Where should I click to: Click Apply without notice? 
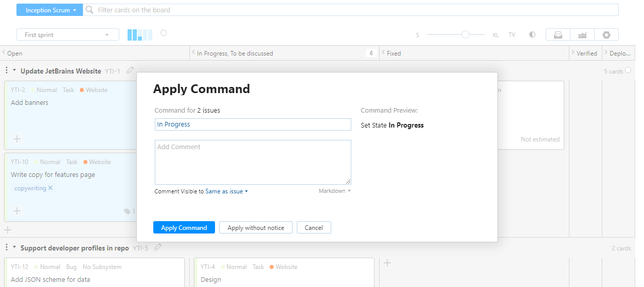256,227
